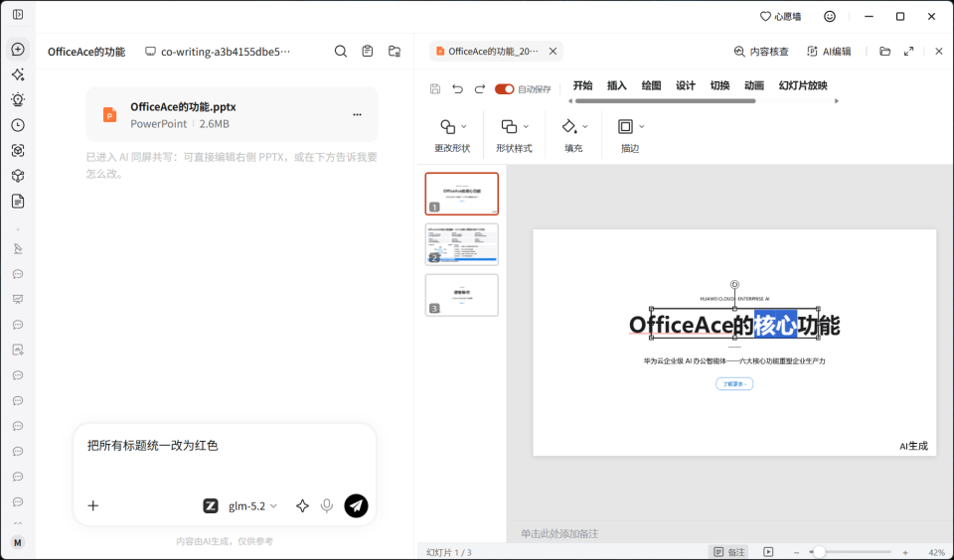Activate microphone voice input
Screen dimensions: 954x560
tap(327, 505)
